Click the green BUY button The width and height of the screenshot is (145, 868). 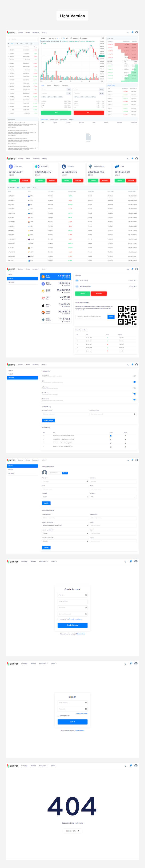coord(56,112)
